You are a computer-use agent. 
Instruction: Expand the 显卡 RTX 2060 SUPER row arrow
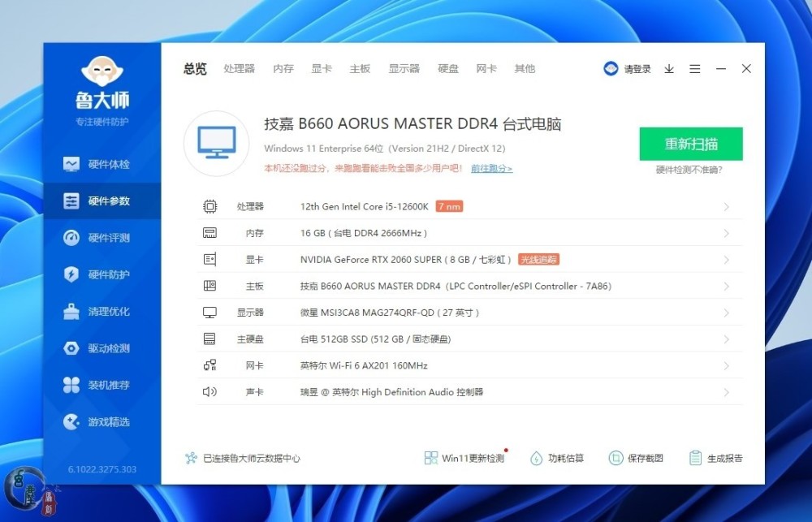pyautogui.click(x=726, y=260)
